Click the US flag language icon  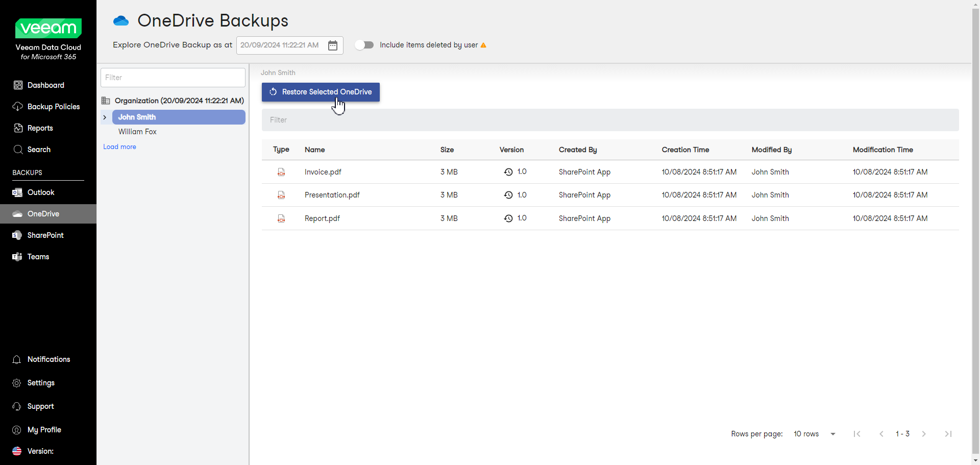(x=17, y=451)
